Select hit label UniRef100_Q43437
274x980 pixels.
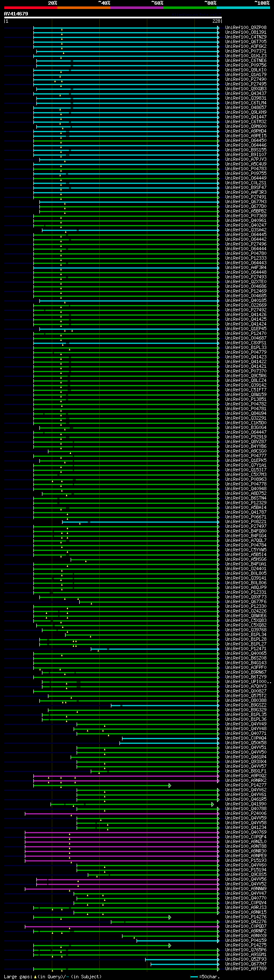point(246,94)
